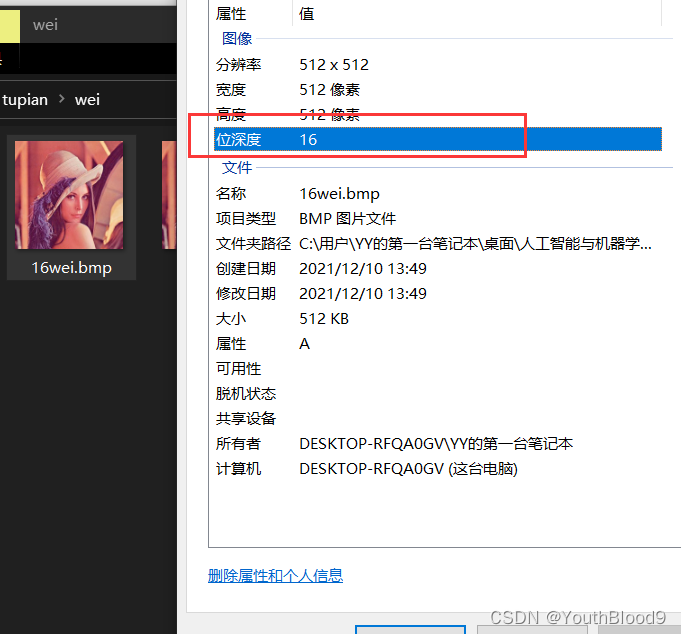Select the 位深度 property row

coord(438,139)
